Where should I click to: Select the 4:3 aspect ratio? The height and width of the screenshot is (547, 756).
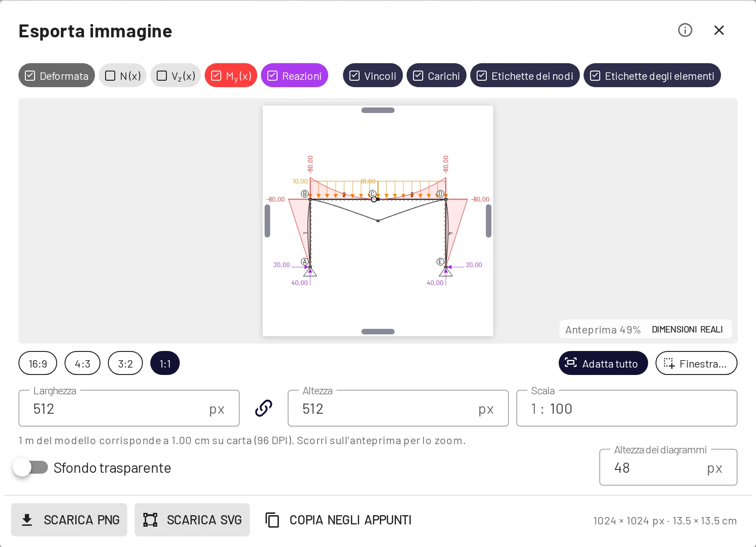(x=83, y=363)
